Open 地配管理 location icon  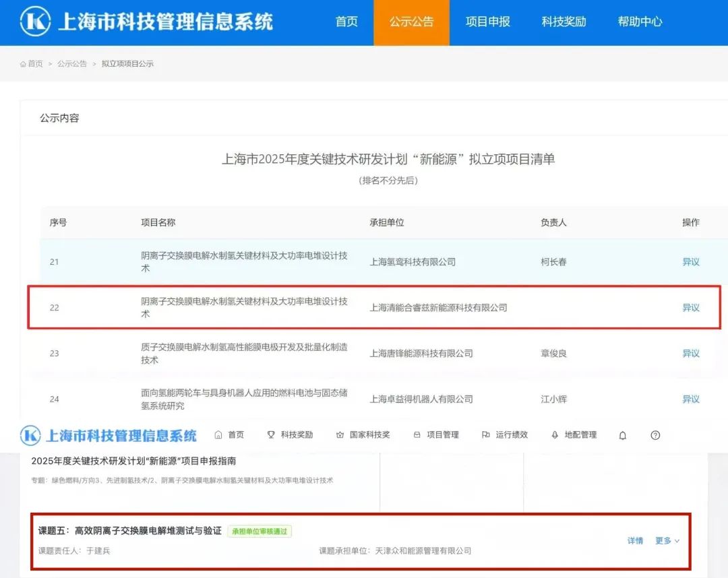click(554, 435)
